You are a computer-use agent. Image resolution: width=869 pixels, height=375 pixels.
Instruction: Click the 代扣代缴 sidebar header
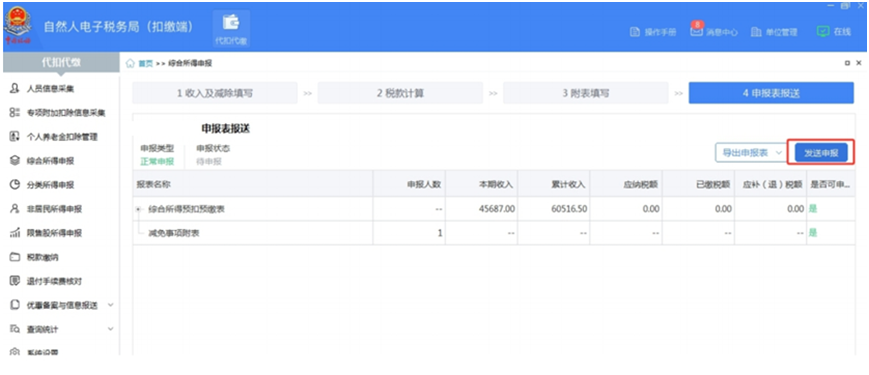(61, 63)
